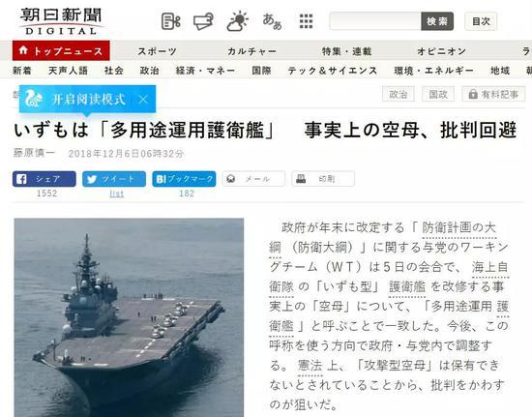The image size is (532, 417).
Task: Close the 开启阅读模式 popup
Action: 143,100
